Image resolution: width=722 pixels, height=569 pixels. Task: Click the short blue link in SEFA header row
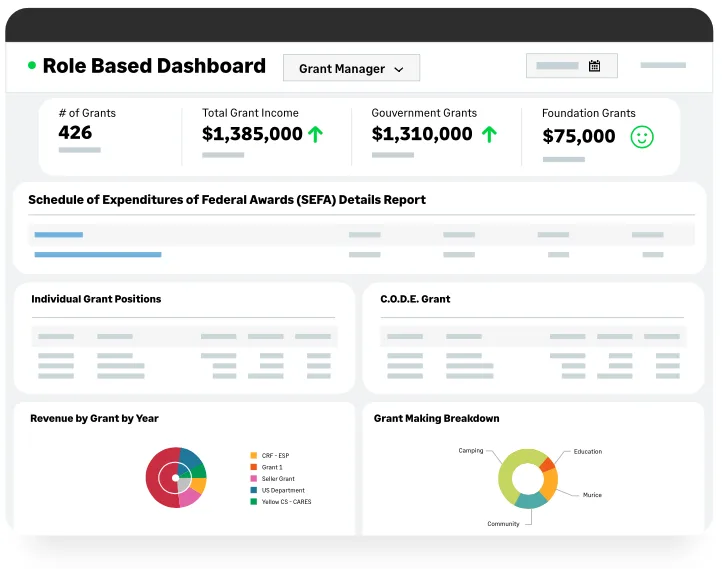[58, 235]
